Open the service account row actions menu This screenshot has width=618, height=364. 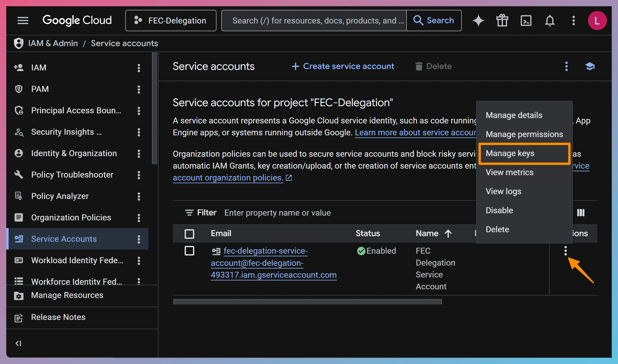(x=565, y=251)
